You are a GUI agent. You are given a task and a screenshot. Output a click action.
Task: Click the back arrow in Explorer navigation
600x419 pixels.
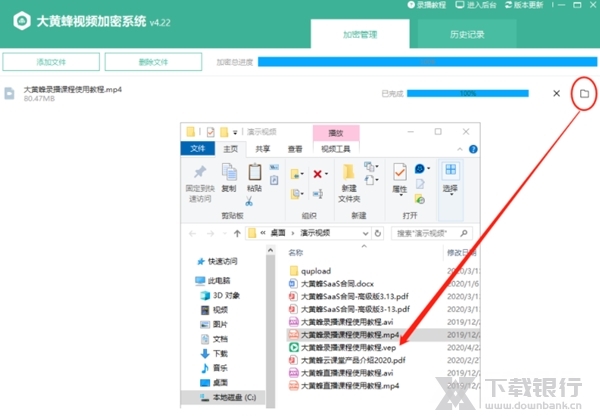tap(192, 233)
